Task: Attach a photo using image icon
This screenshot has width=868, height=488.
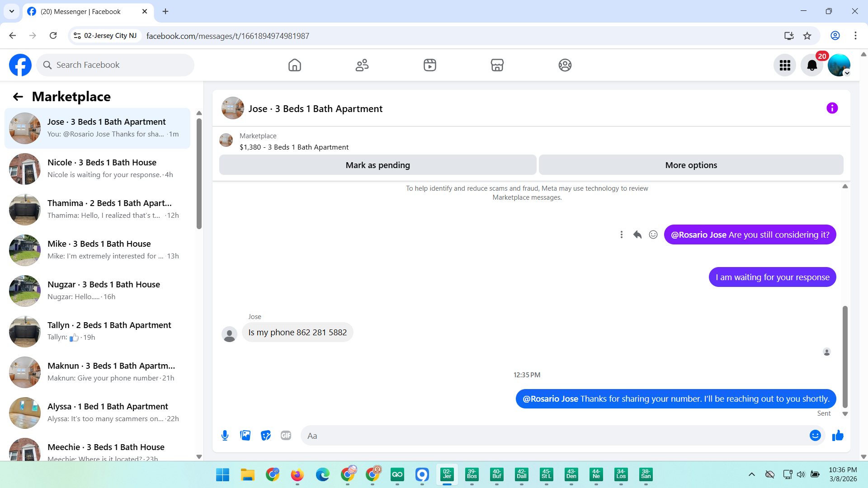Action: (245, 436)
